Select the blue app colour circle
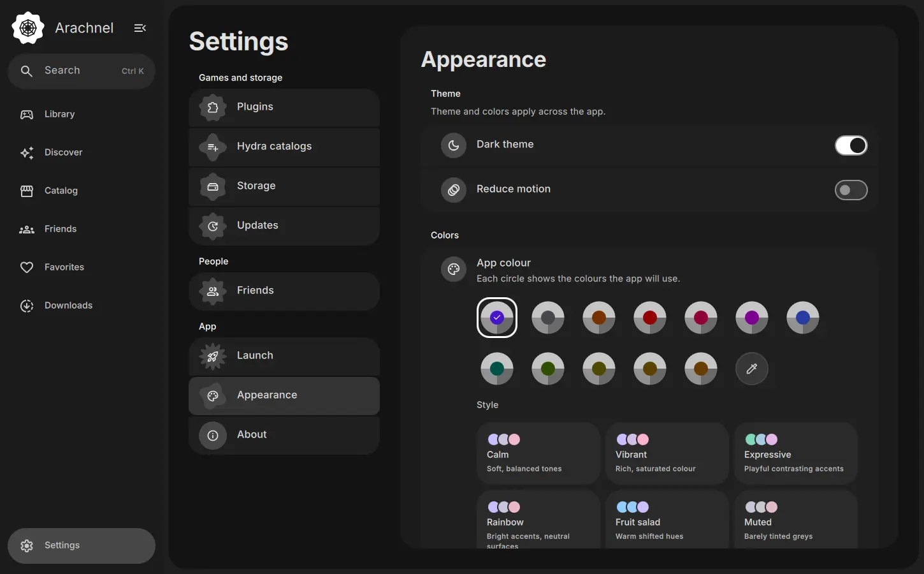Image resolution: width=924 pixels, height=574 pixels. pos(803,318)
